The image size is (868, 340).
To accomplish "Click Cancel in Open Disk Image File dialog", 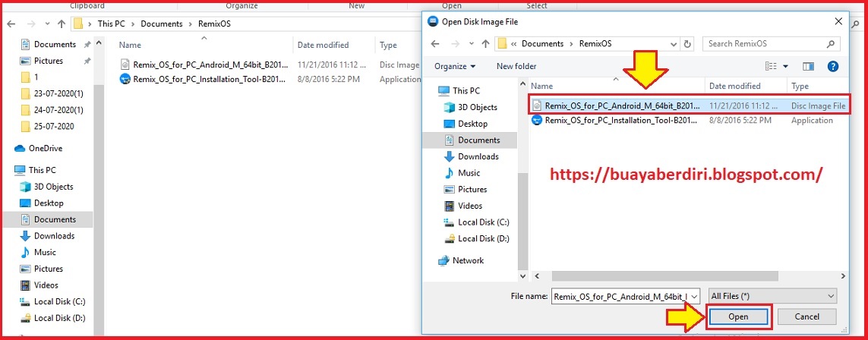I will tap(806, 316).
